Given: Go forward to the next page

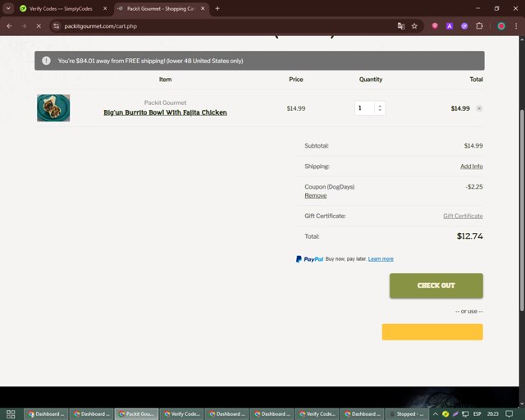Looking at the screenshot, I should tap(24, 26).
